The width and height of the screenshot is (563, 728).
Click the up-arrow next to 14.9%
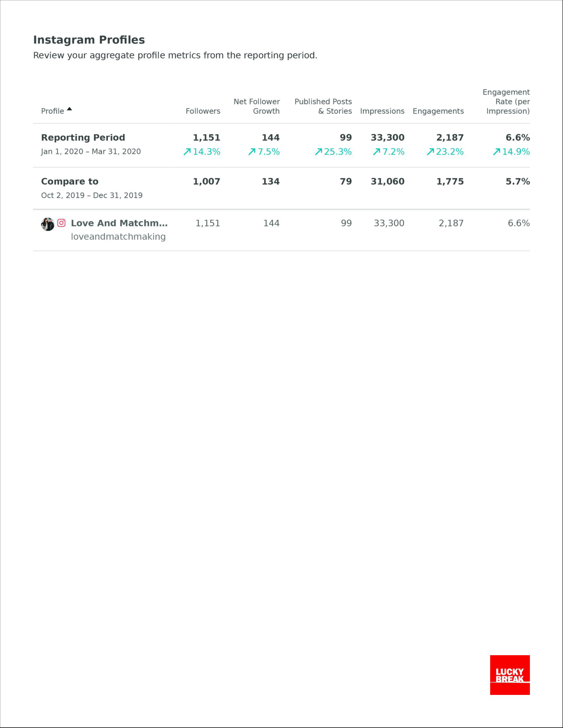(x=497, y=152)
